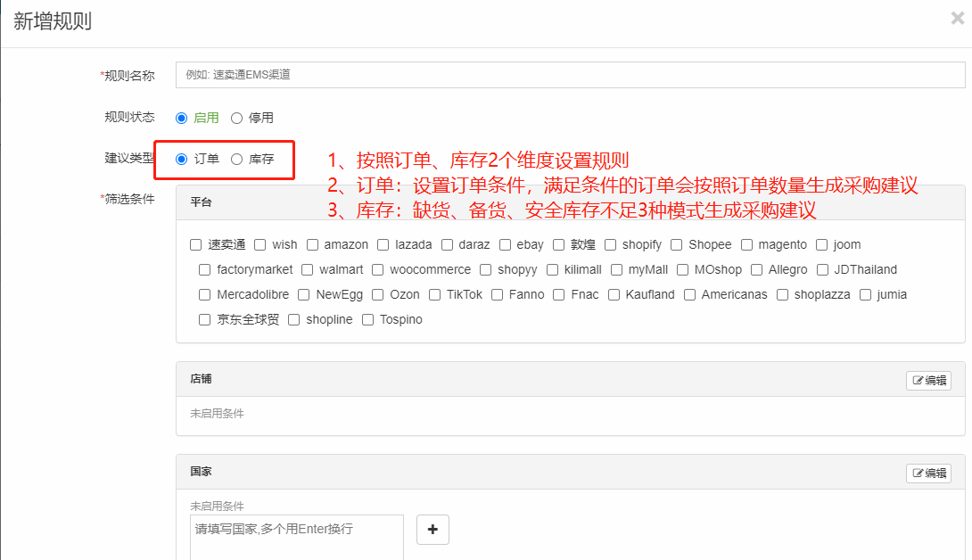972x560 pixels.
Task: Check the 敦煌 platform checkbox
Action: 558,245
